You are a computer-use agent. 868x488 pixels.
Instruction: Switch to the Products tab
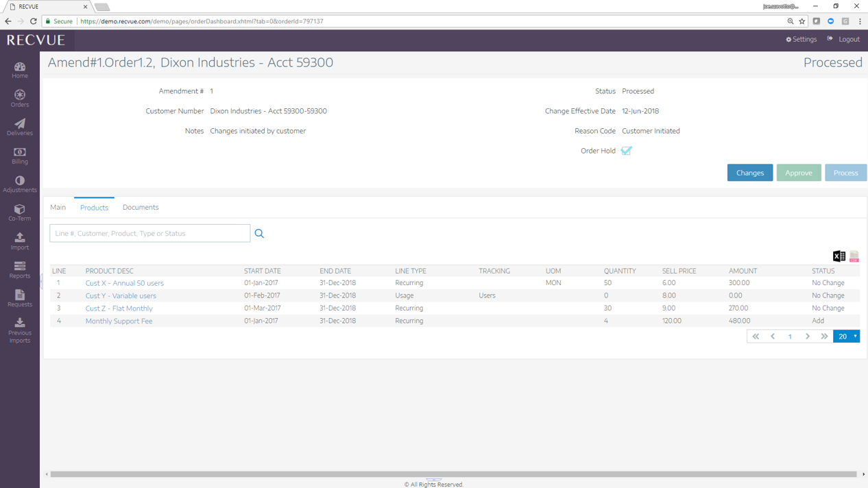pyautogui.click(x=94, y=208)
